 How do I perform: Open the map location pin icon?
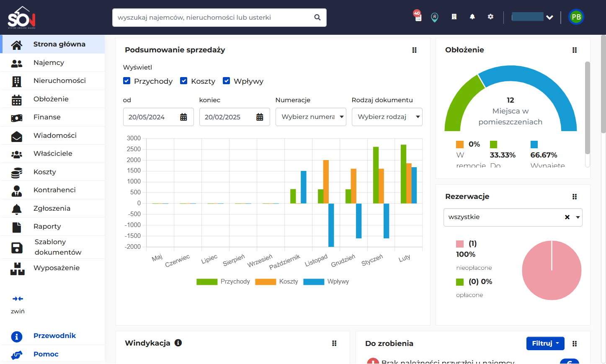pos(435,17)
